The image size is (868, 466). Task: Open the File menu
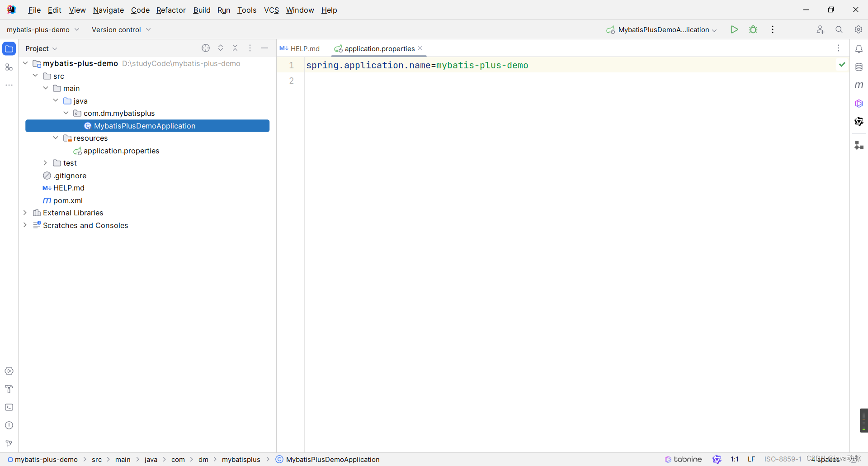point(34,10)
